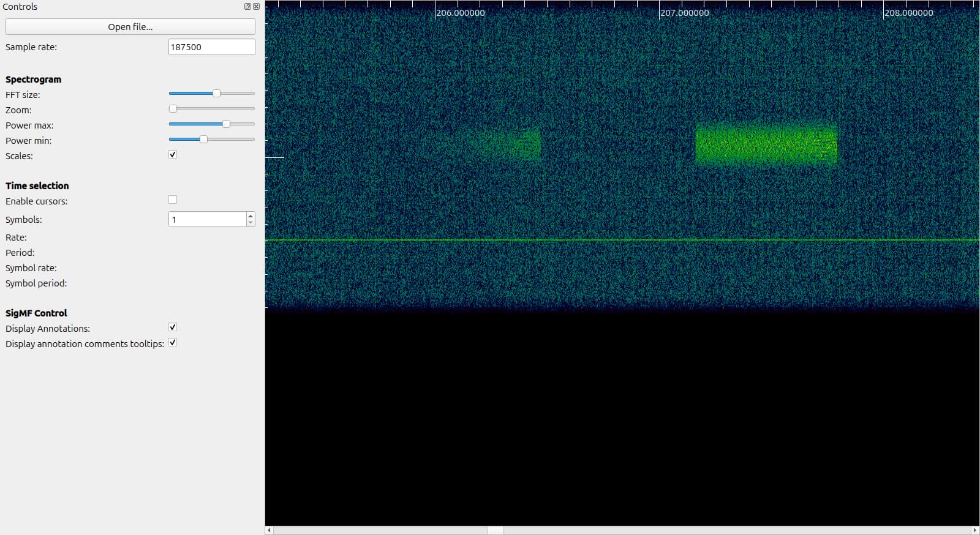980x535 pixels.
Task: Click the Power min slider handle
Action: point(203,140)
